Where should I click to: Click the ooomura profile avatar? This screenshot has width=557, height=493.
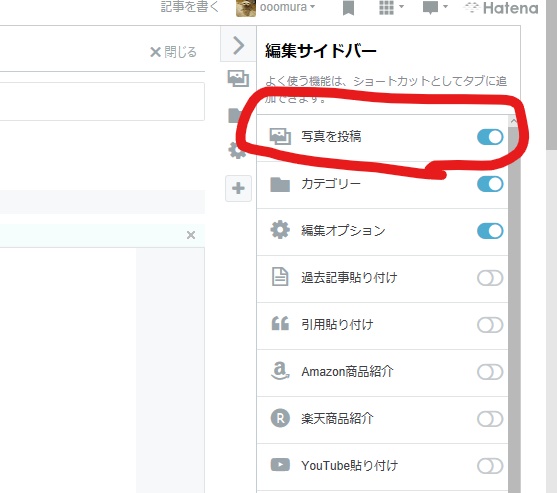coord(246,7)
